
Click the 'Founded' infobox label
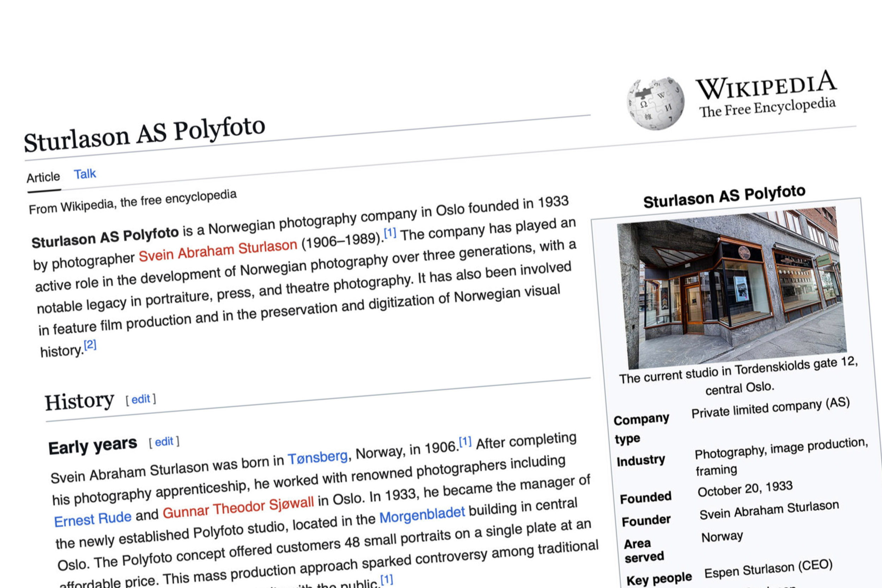click(646, 497)
